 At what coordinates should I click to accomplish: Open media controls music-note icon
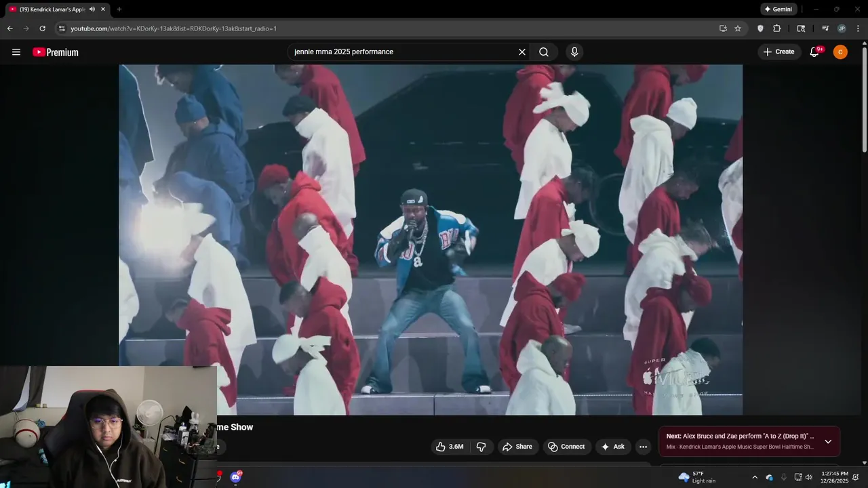(825, 28)
